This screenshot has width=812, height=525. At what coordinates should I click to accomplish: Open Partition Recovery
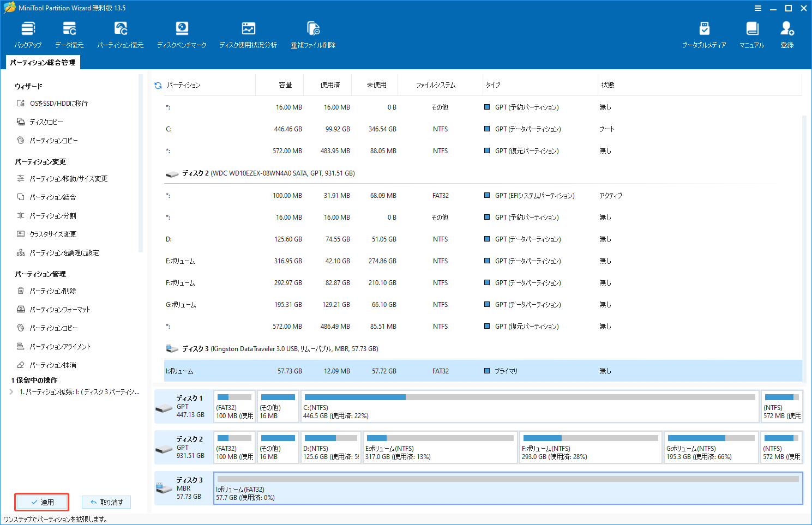[x=120, y=34]
